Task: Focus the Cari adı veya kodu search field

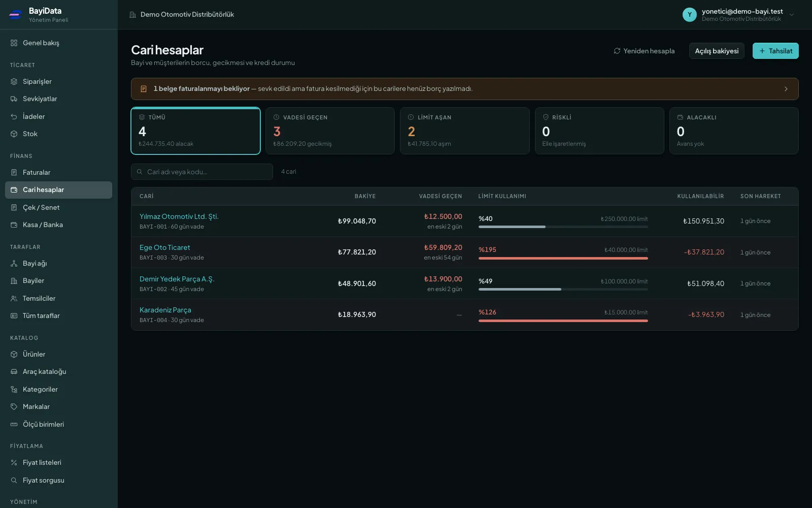Action: (202, 172)
